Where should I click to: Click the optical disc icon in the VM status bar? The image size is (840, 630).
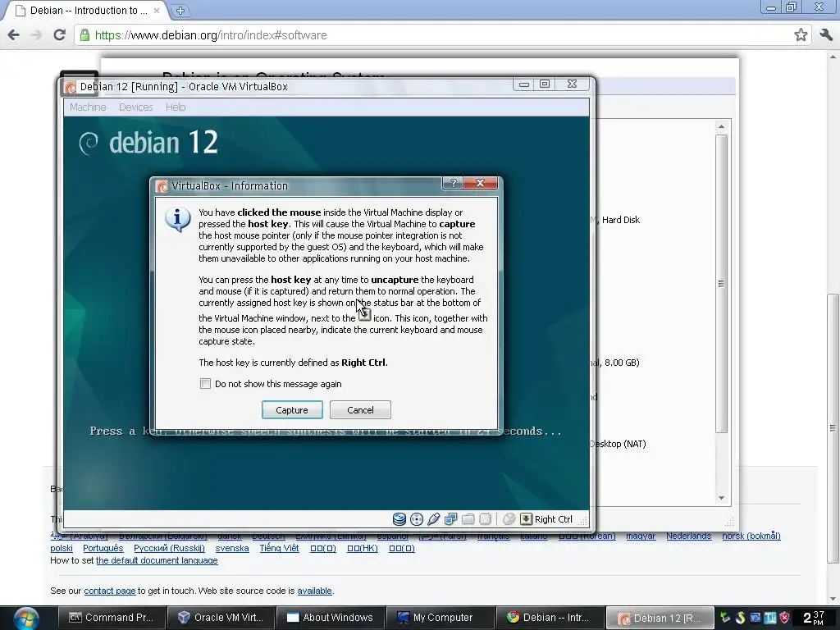416,519
